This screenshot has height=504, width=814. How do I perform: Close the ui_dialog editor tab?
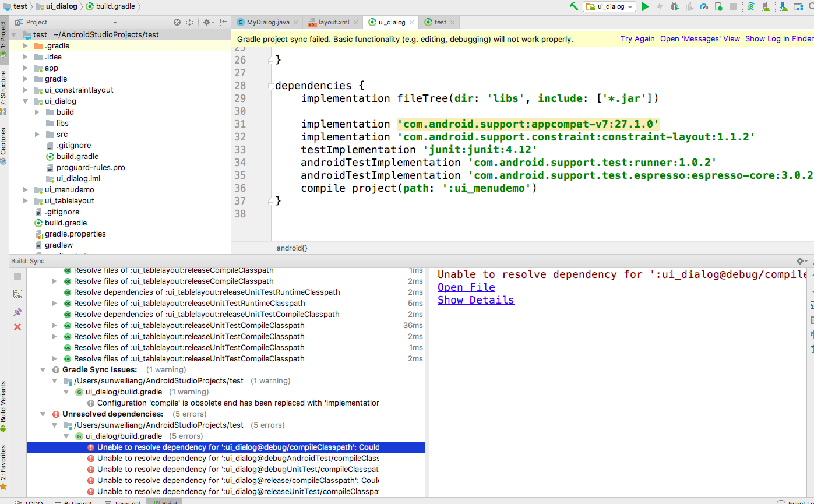(x=411, y=23)
